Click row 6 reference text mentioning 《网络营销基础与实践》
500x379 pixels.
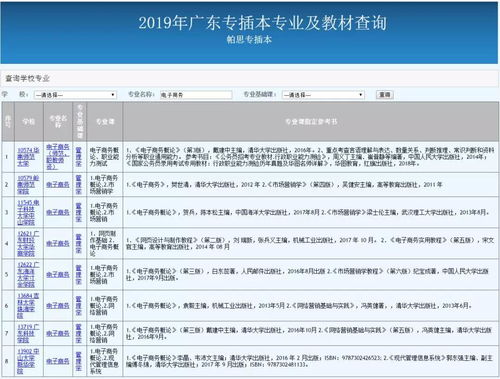299,306
